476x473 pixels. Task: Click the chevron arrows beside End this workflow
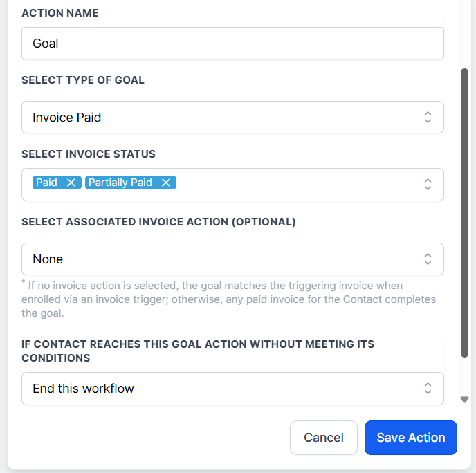coord(428,389)
